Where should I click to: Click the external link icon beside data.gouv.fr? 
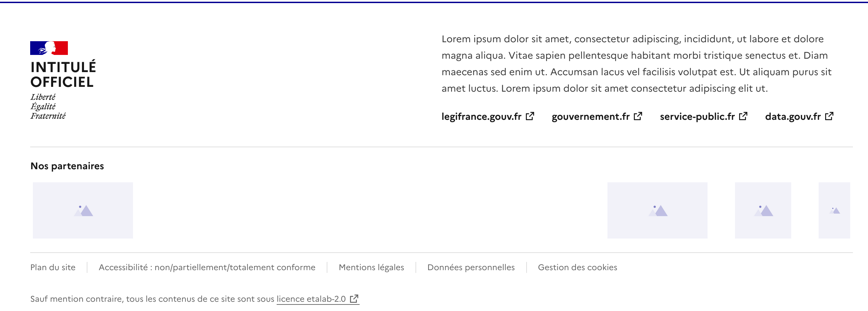(829, 116)
